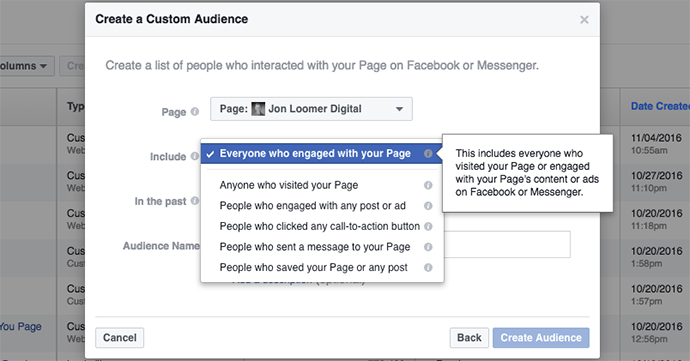Click info icon beside saved your Page option
Viewport: 690px width, 361px height.
pyautogui.click(x=428, y=268)
